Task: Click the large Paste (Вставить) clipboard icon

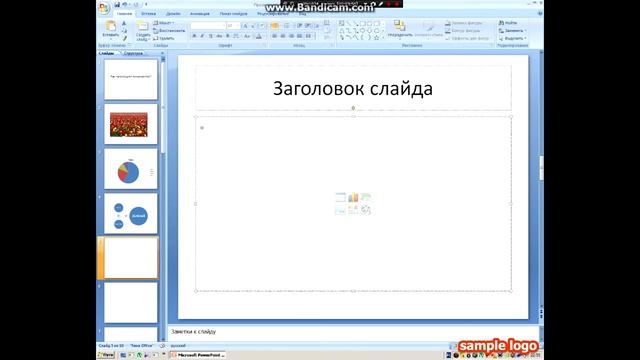Action: [x=111, y=26]
